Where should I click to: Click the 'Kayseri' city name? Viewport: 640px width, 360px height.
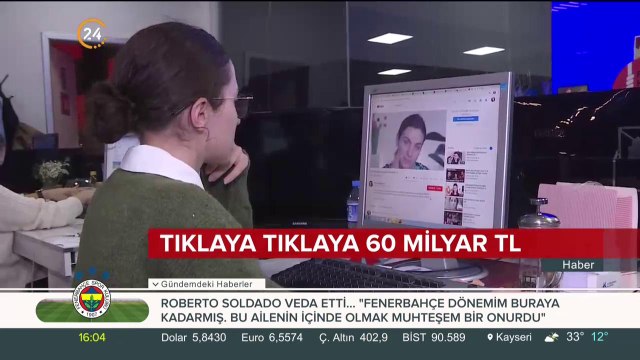514,338
